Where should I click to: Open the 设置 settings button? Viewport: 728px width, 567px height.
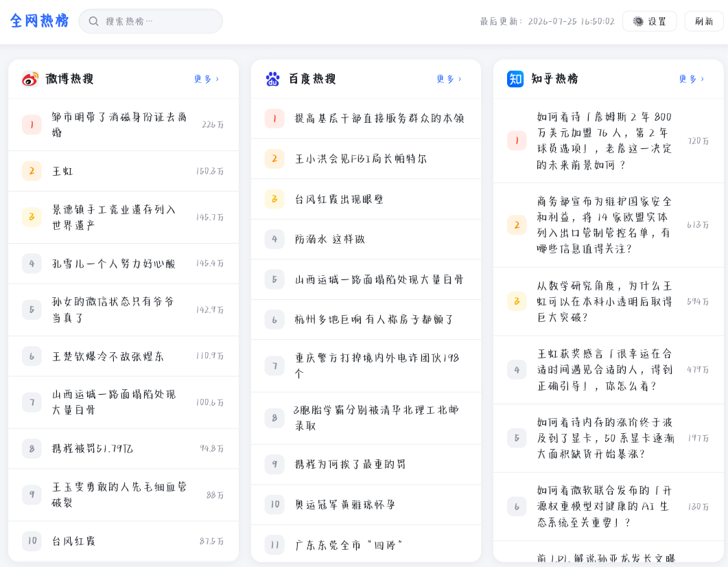650,21
